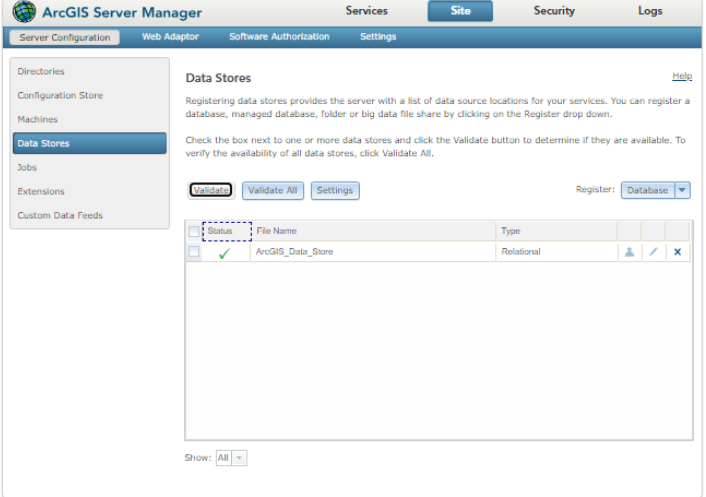The width and height of the screenshot is (706, 497).
Task: Sort by the File Name column header
Action: click(373, 231)
